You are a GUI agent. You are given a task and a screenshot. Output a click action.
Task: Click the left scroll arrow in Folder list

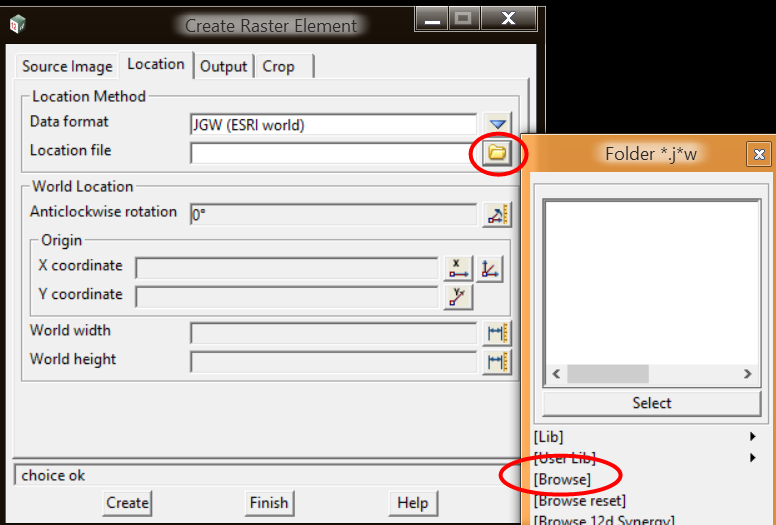coord(556,374)
